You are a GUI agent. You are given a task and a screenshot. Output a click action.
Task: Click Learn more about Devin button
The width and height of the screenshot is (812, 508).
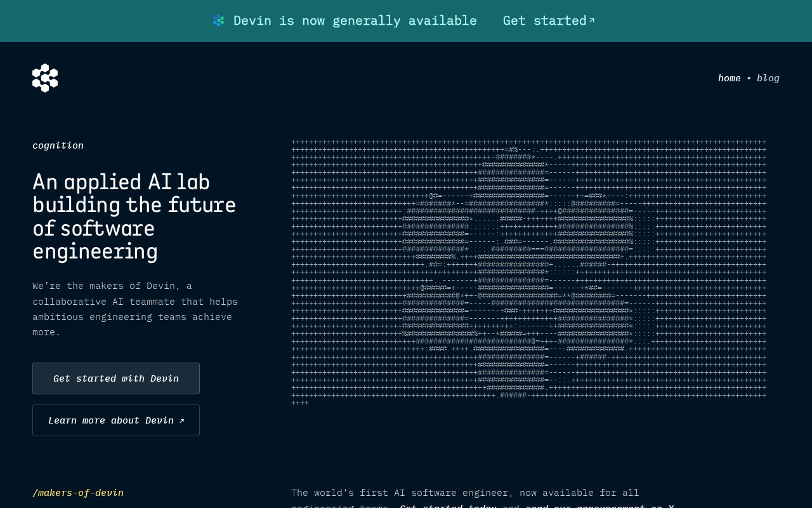coord(116,420)
